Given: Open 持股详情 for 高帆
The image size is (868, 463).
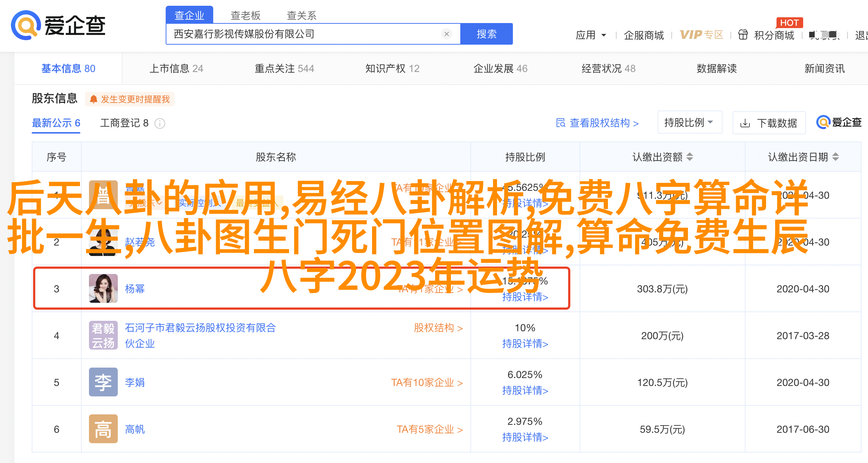Looking at the screenshot, I should pos(525,437).
